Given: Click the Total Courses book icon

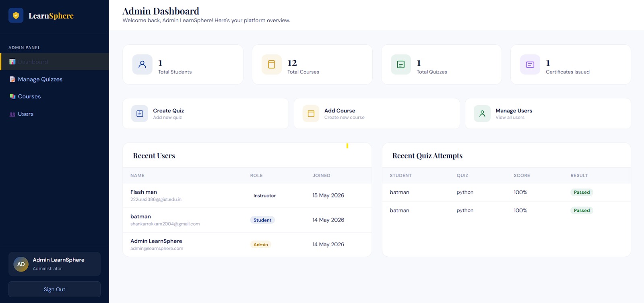Looking at the screenshot, I should pyautogui.click(x=272, y=64).
